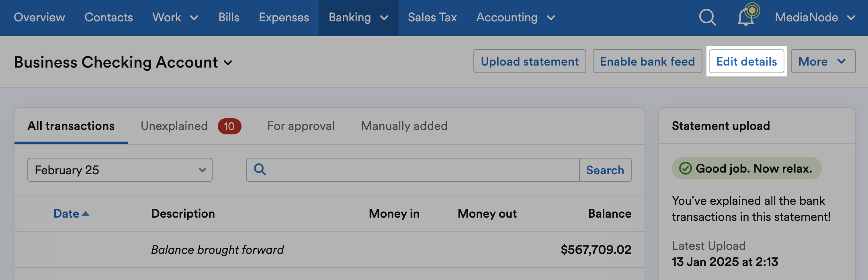The image size is (868, 280).
Task: Open the Contacts section
Action: coord(108,18)
